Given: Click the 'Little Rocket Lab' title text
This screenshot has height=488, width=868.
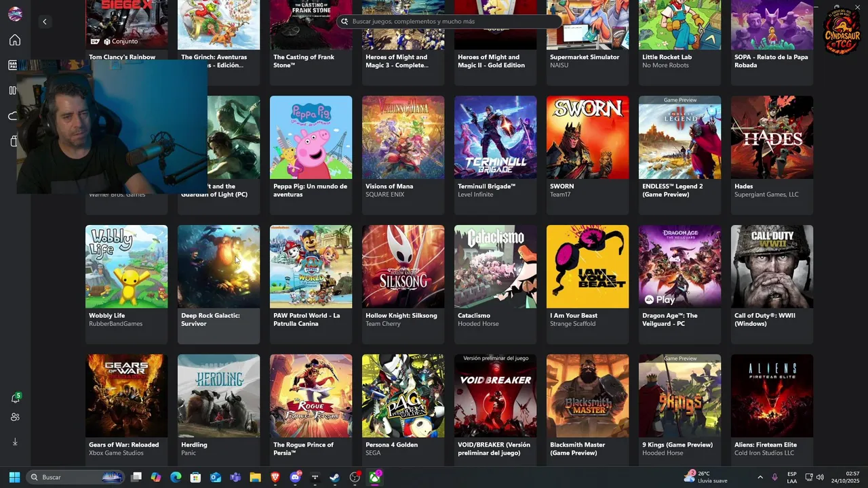Looking at the screenshot, I should click(667, 57).
